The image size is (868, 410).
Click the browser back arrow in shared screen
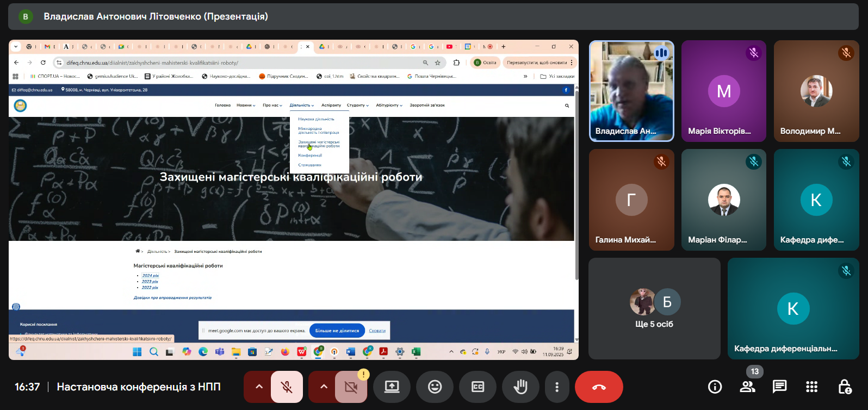(16, 63)
